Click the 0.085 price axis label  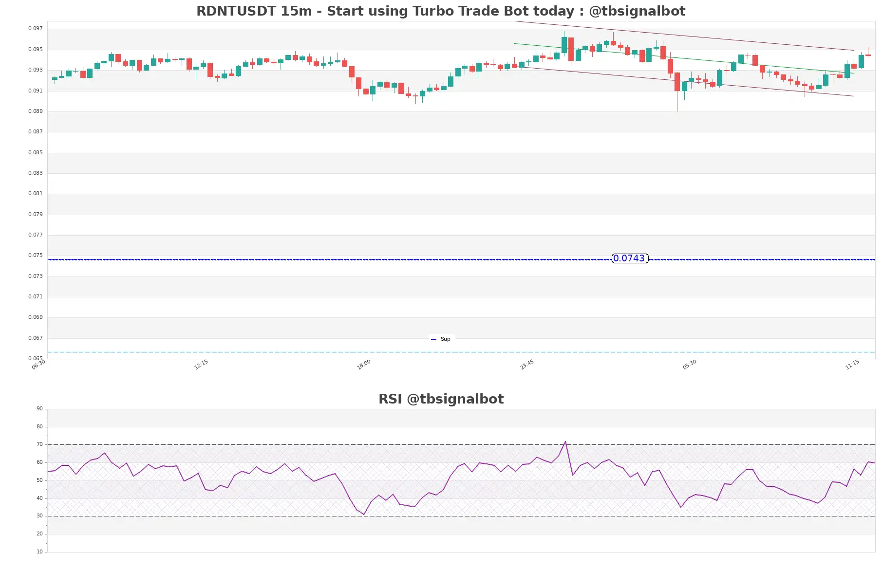(x=35, y=152)
